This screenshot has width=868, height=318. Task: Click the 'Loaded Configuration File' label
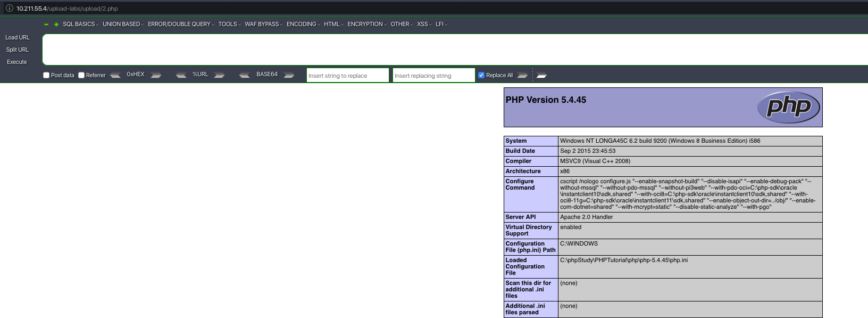pyautogui.click(x=525, y=266)
